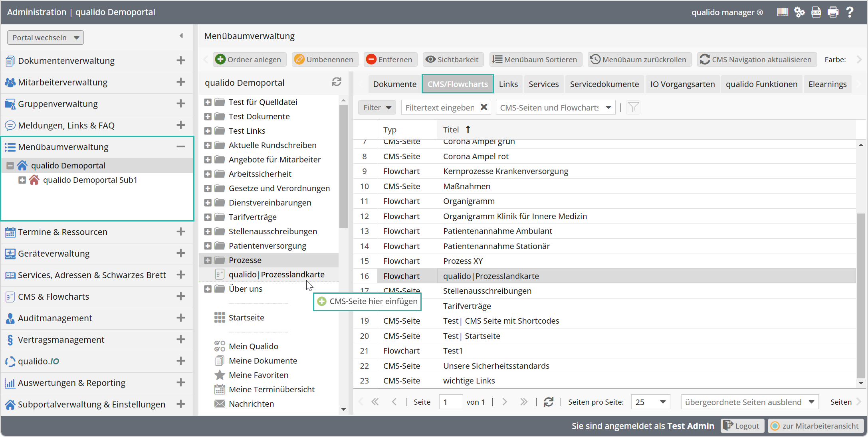This screenshot has width=868, height=437.
Task: Expand qualido Demoportal Sub1 node
Action: click(22, 180)
